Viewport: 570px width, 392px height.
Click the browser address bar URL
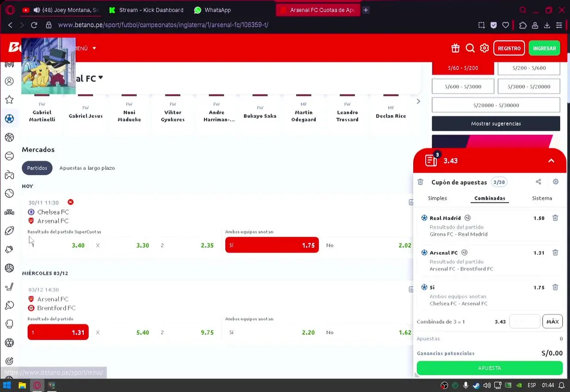(163, 24)
